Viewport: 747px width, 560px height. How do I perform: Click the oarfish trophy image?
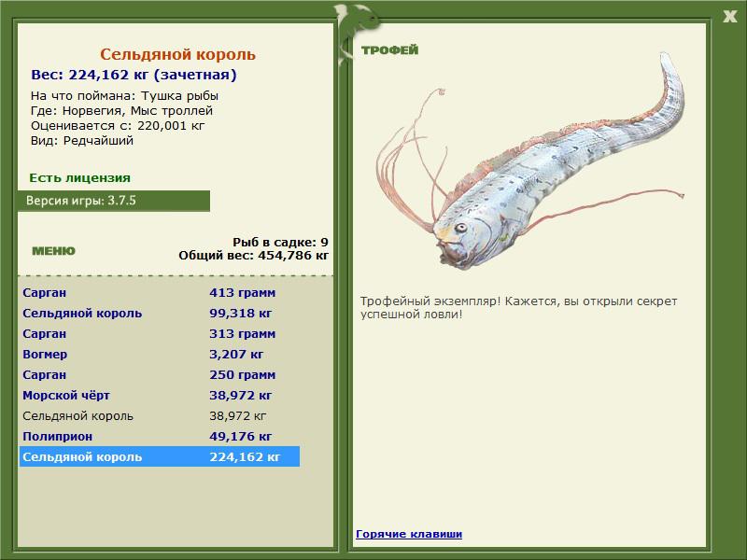pos(530,161)
